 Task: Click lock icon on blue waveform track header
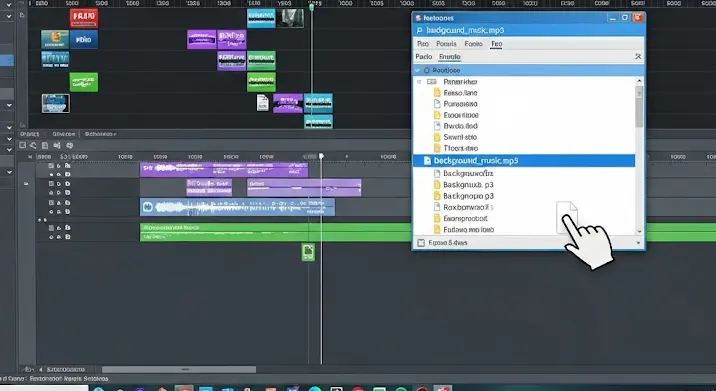coord(59,202)
